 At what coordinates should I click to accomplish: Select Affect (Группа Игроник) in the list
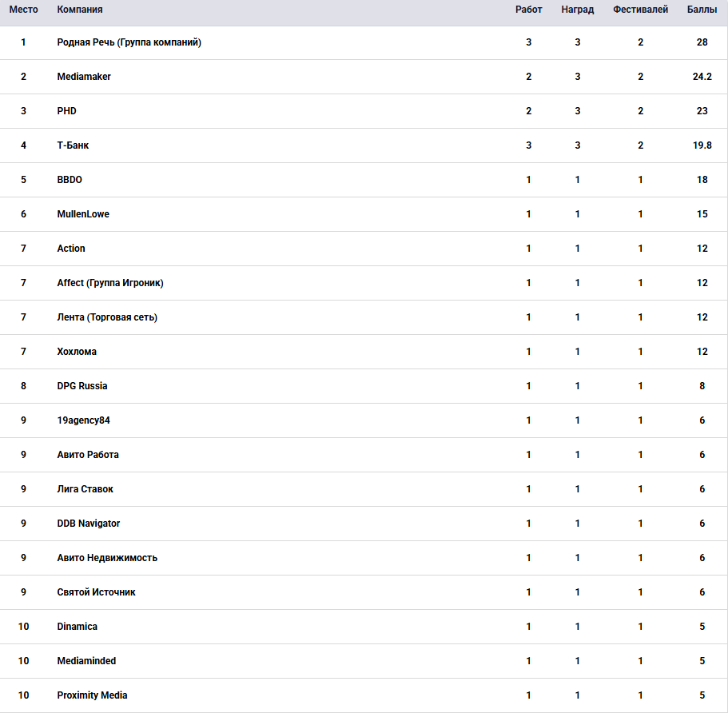coord(110,283)
